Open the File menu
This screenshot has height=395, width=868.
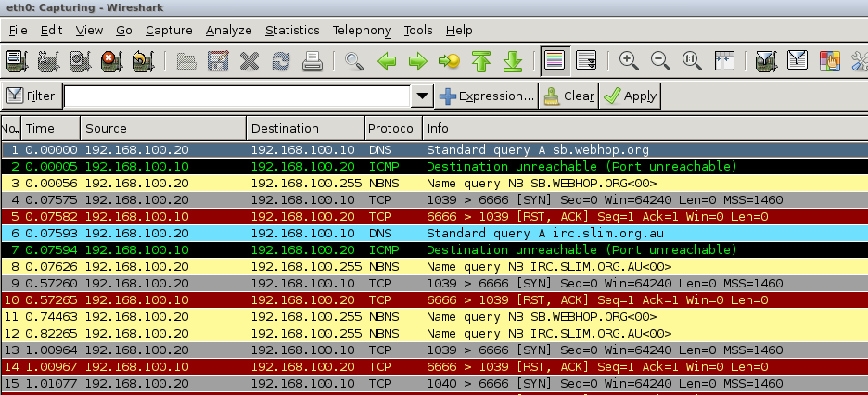(x=19, y=30)
